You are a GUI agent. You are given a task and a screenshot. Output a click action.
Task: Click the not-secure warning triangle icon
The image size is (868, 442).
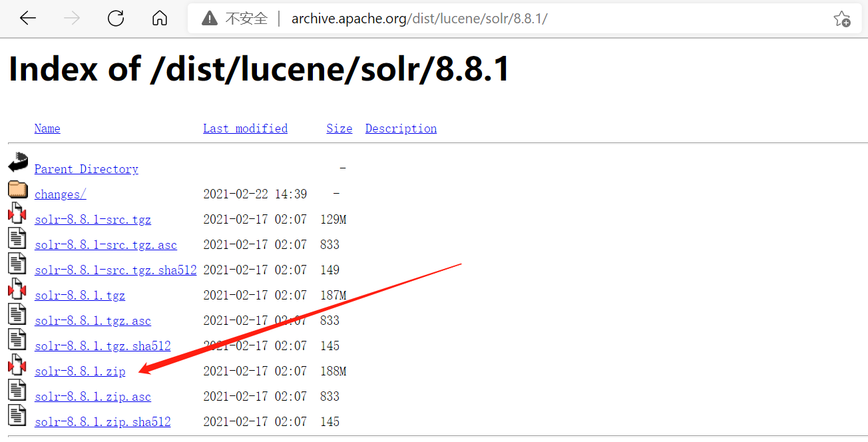[x=210, y=19]
